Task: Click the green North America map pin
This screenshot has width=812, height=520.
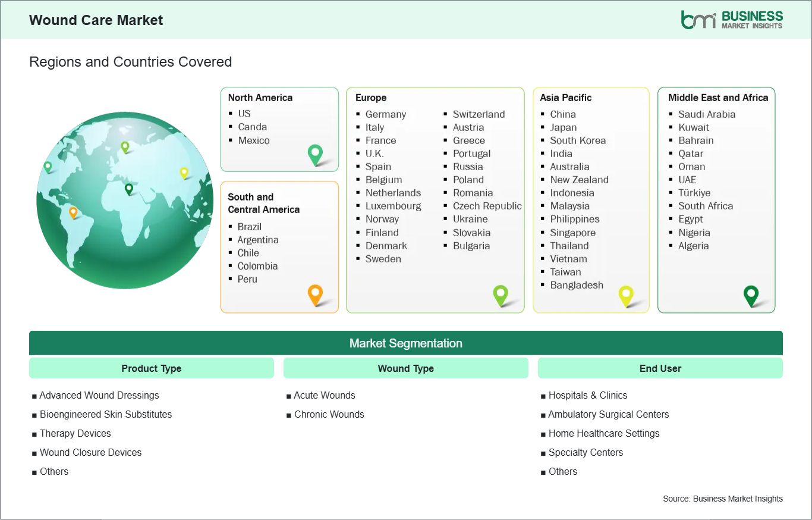Action: point(314,155)
